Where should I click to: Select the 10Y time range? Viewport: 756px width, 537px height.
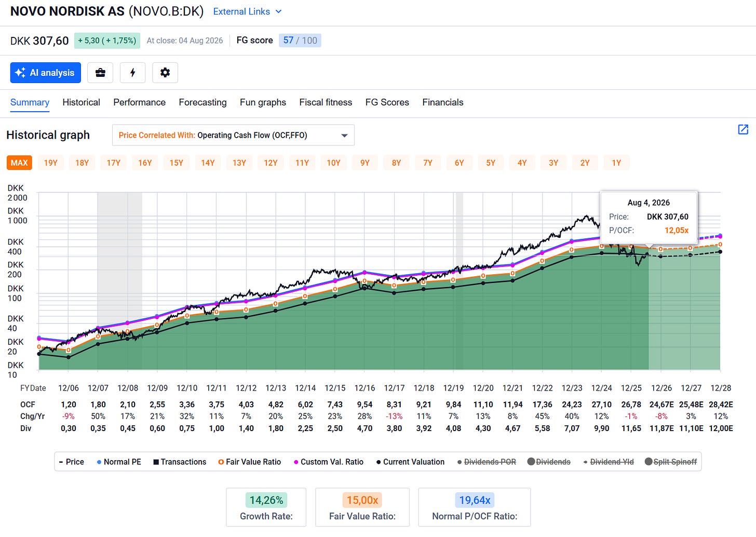click(333, 163)
